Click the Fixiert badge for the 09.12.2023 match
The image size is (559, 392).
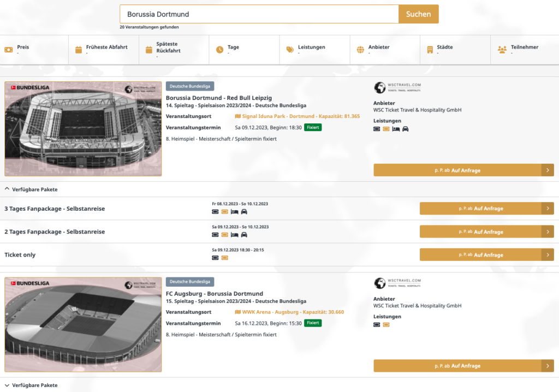[313, 127]
